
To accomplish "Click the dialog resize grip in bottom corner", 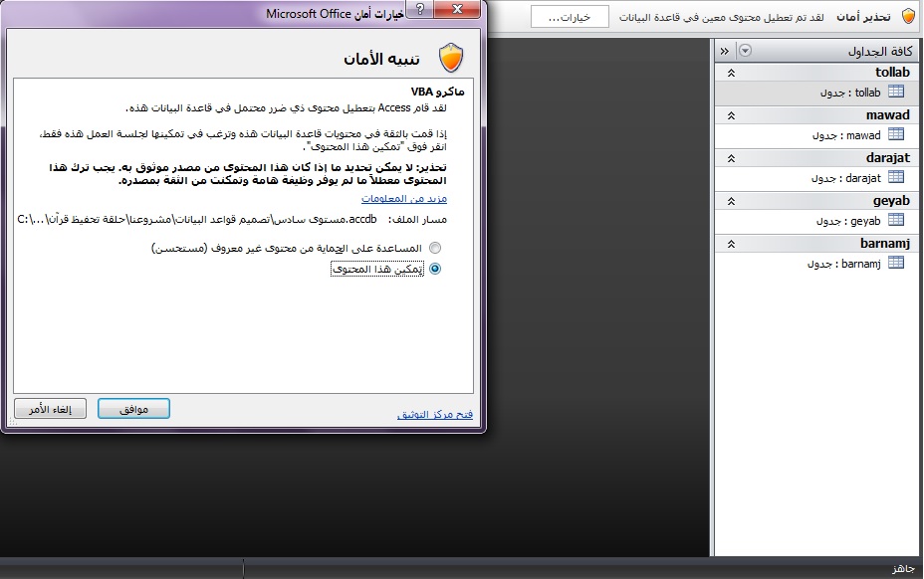I will point(11,422).
